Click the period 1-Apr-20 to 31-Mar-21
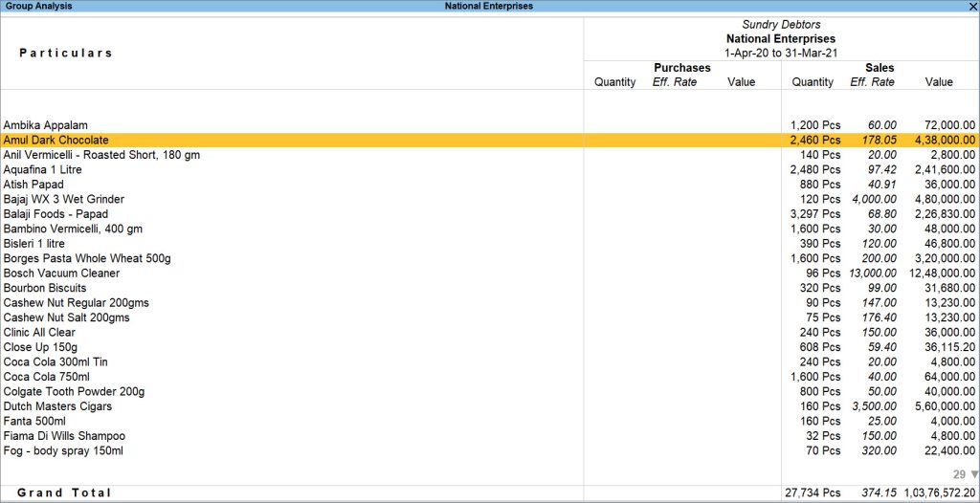980x503 pixels. [x=781, y=54]
